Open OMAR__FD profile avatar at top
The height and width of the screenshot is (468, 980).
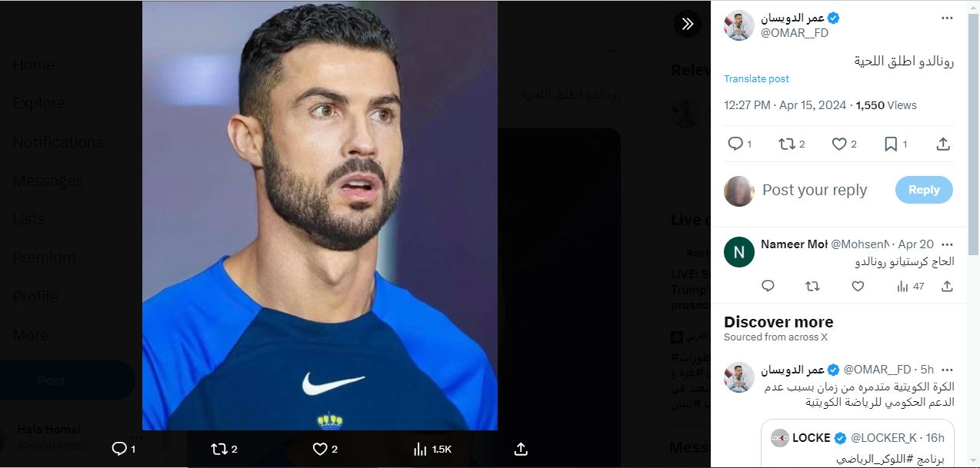738,25
